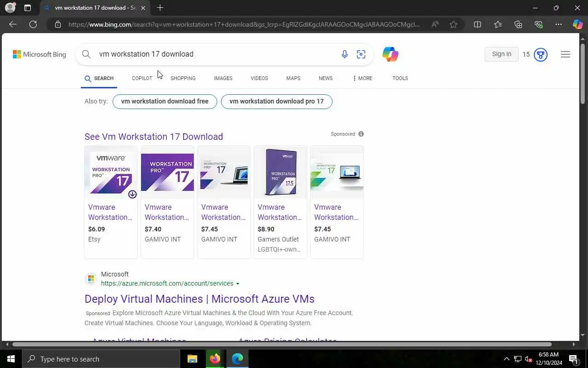The image size is (588, 368).
Task: Open azure.microsoft.com/account/services link
Action: pos(167,283)
